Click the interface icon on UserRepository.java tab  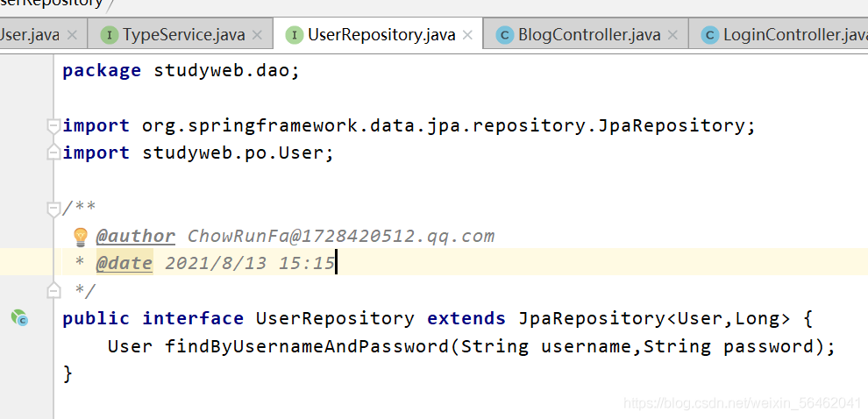click(x=295, y=35)
